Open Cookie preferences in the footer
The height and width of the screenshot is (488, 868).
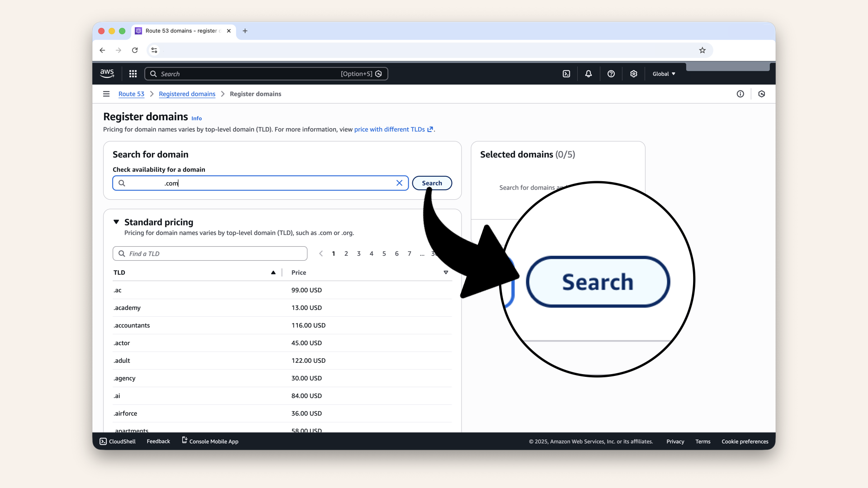[745, 441]
